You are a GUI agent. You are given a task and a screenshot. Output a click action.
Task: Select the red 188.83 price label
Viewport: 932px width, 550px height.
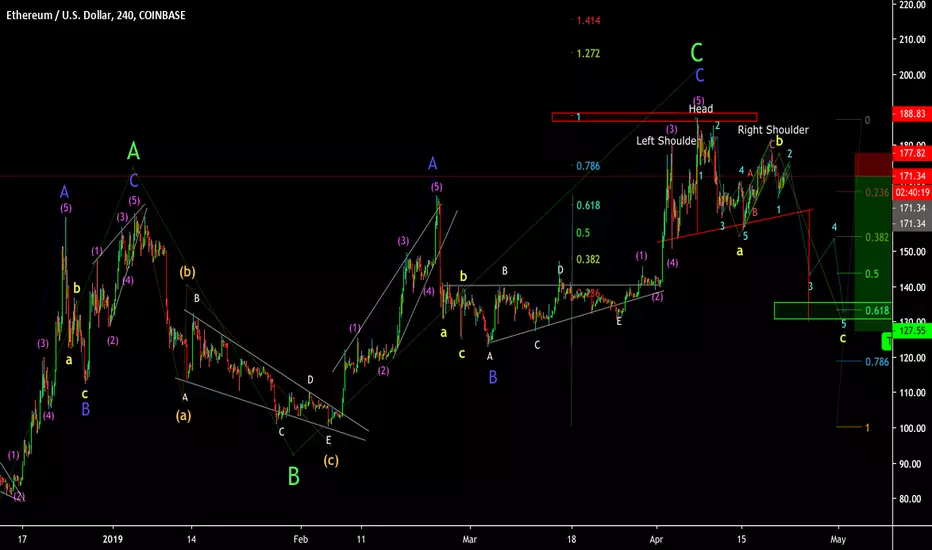[x=912, y=114]
